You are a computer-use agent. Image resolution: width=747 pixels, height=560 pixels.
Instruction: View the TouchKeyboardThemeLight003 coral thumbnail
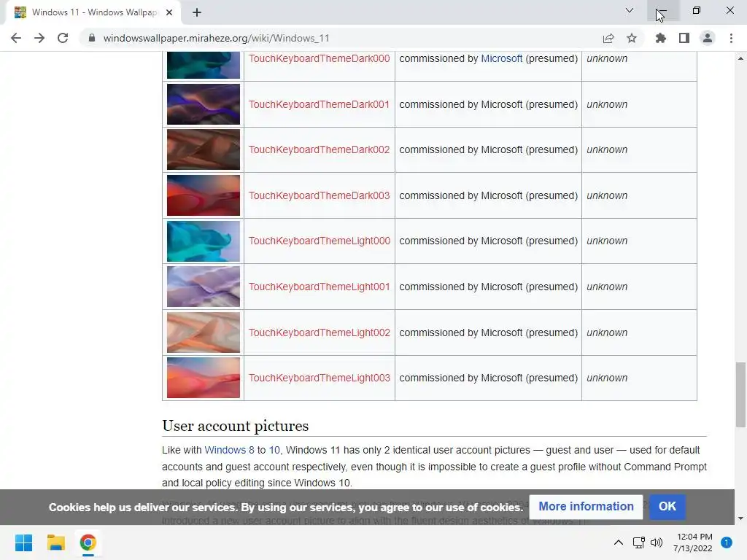(204, 378)
